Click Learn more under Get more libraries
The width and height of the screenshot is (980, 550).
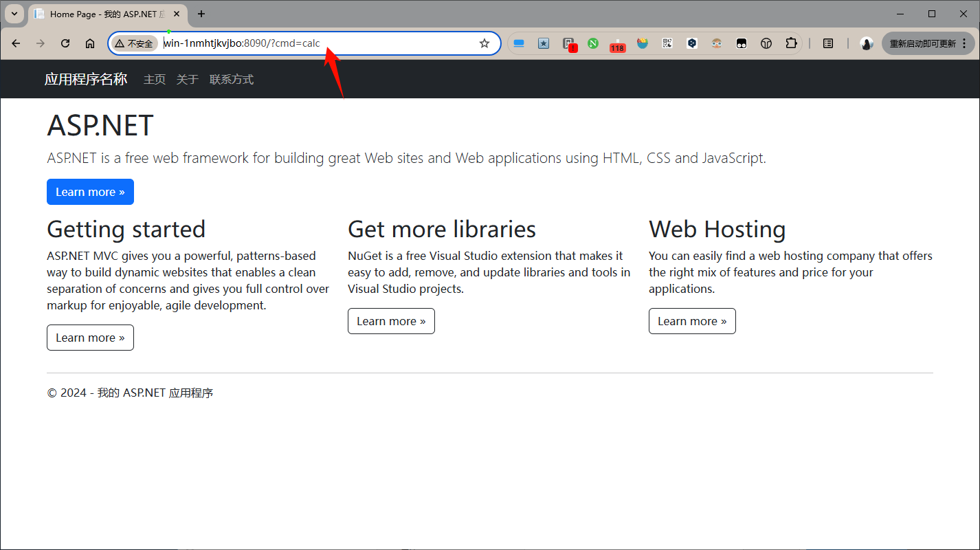[391, 321]
